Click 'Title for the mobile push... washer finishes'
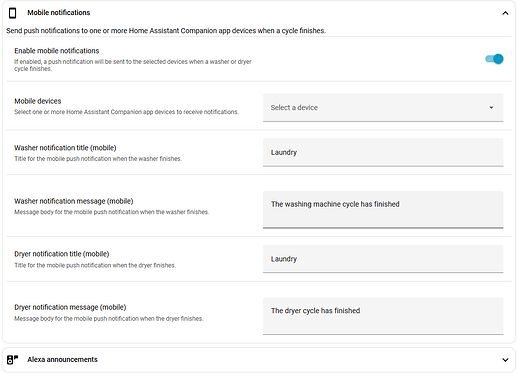Screen dimensions: 517x373 pos(98,159)
